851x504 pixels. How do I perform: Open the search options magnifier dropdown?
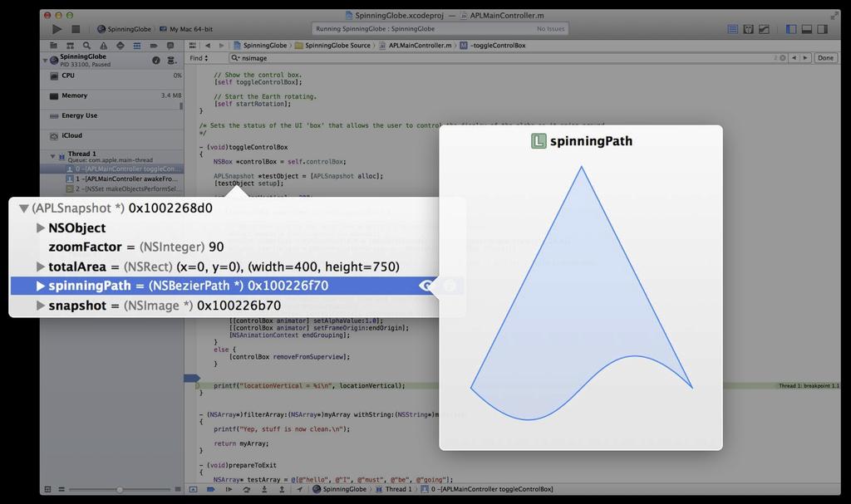[235, 58]
